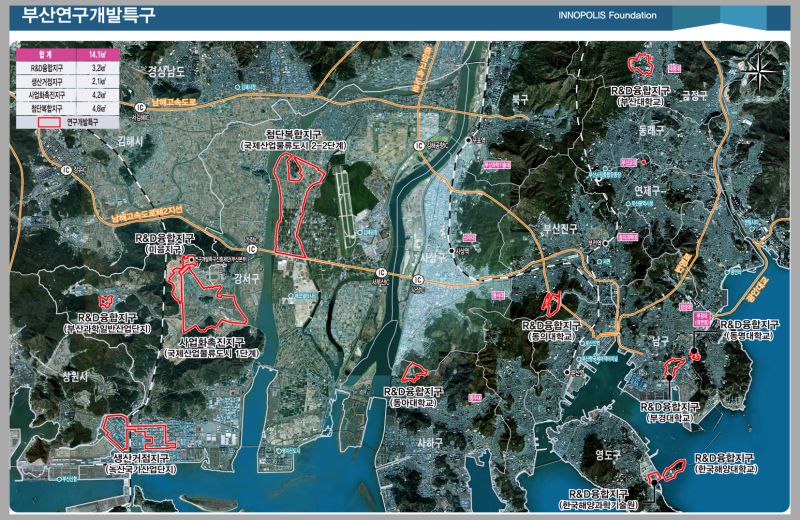Click the 사하구 district label

point(430,443)
